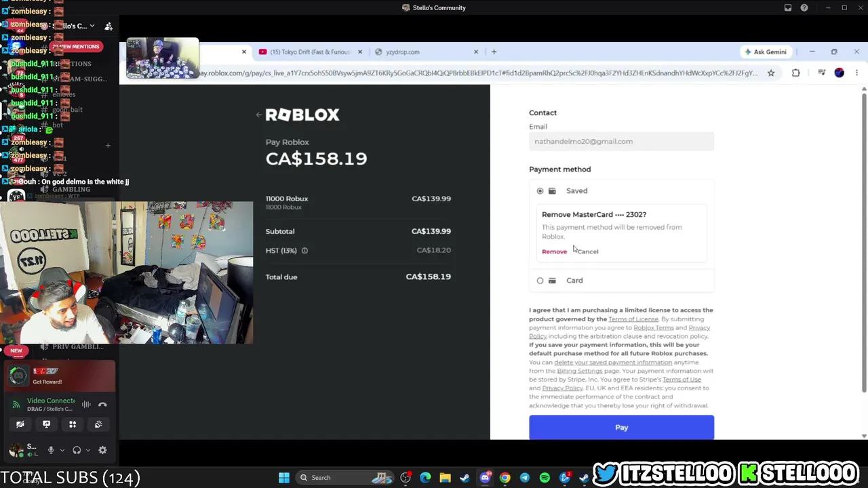868x488 pixels.
Task: Open Battle.net from the taskbar
Action: point(564,478)
